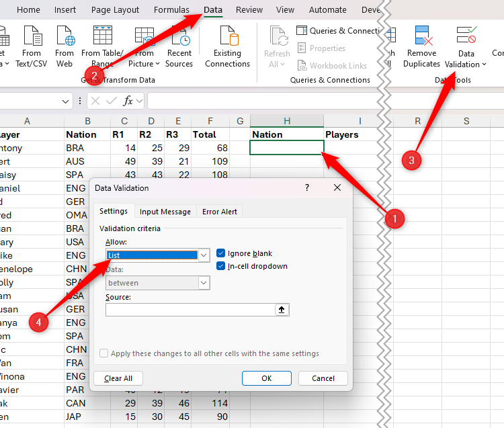Viewport: 504px width, 428px height.
Task: Expand the Data Validation ribbon dropdown
Action: click(484, 65)
